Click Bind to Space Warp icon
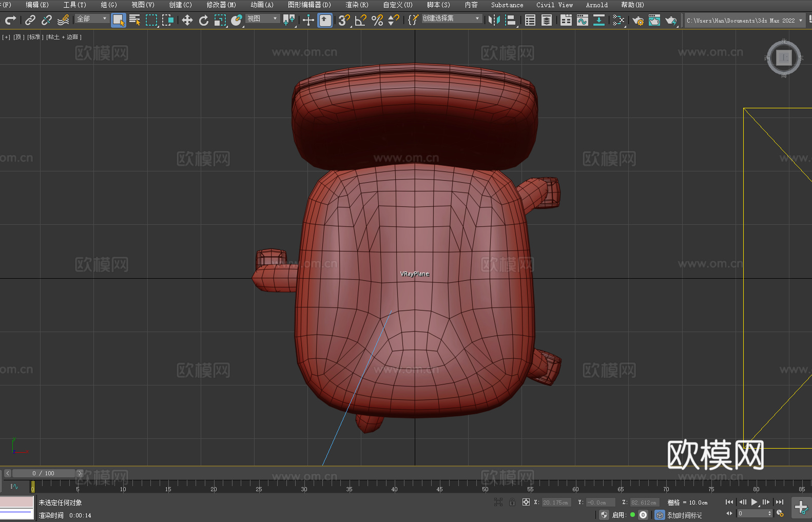Viewport: 812px width, 522px height. (x=63, y=20)
